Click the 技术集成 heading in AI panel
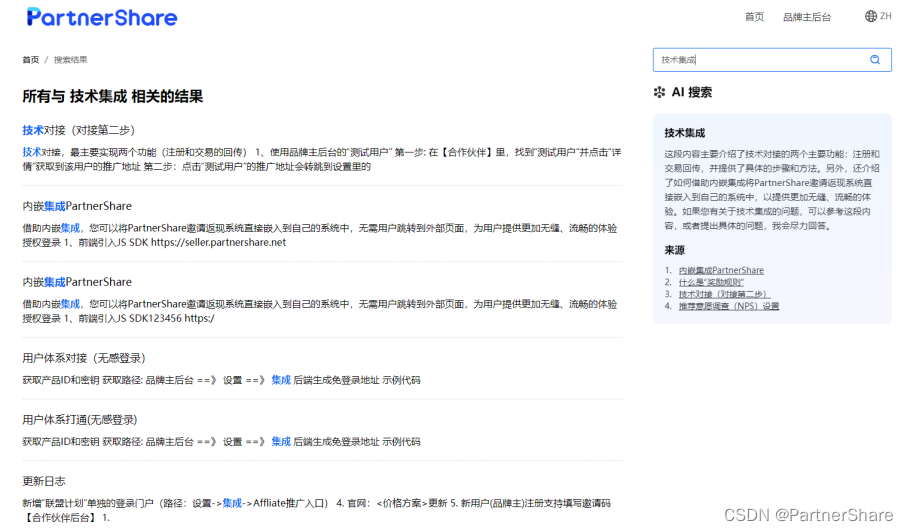This screenshot has width=908, height=531. tap(684, 133)
